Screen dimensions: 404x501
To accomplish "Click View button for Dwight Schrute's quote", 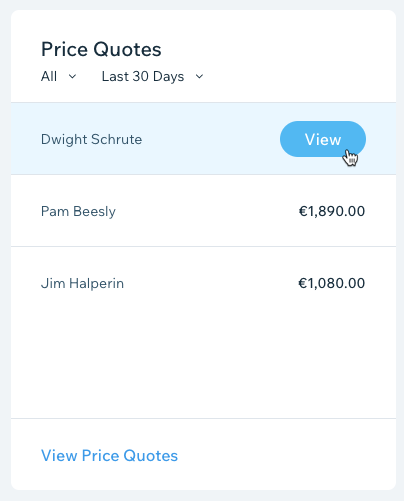I will tap(323, 139).
